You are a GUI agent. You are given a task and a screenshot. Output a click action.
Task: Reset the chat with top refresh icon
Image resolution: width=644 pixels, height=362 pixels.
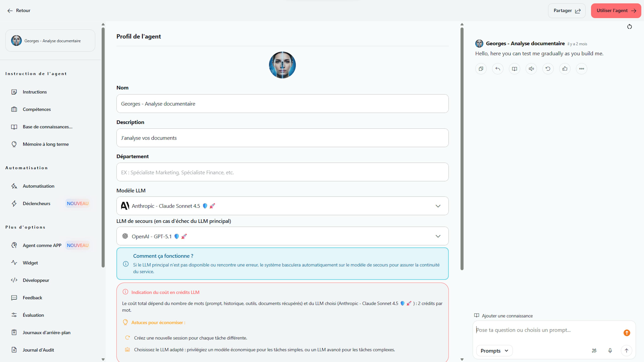629,27
